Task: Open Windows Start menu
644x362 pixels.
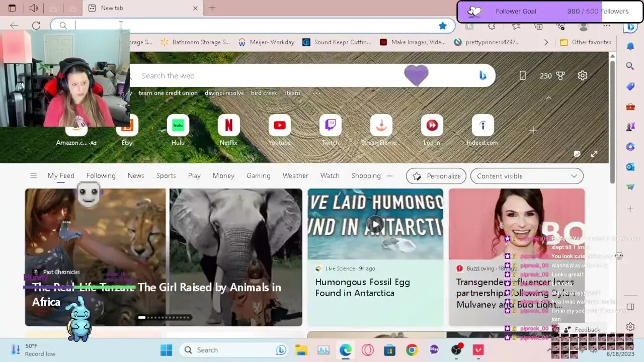Action: [166, 350]
